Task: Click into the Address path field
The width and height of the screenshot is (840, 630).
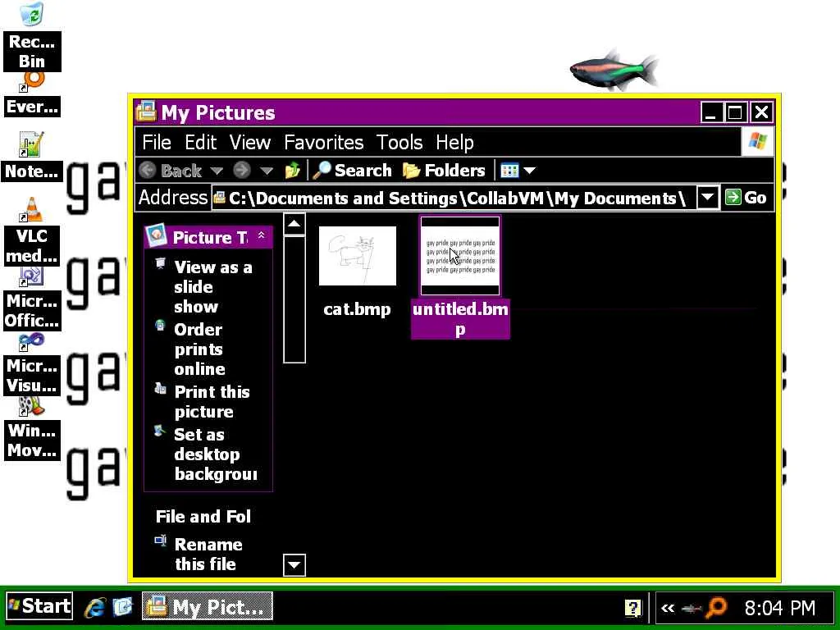Action: click(x=454, y=198)
